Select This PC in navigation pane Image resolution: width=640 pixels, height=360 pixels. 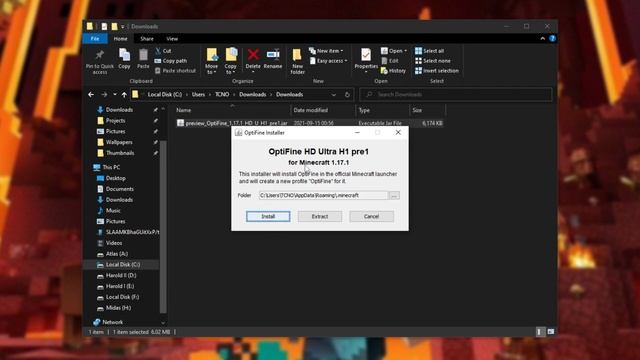[111, 167]
